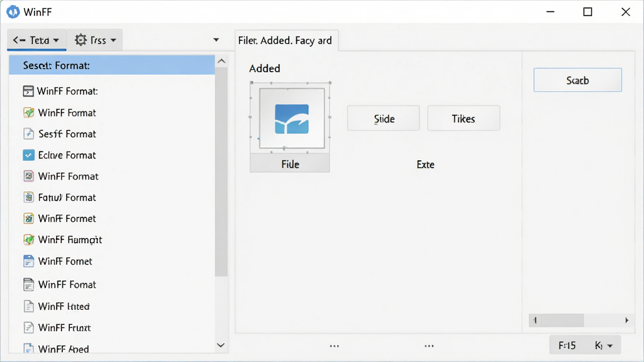Click the up arrow of the list scrollbar
Image resolution: width=644 pixels, height=362 pixels.
point(221,61)
